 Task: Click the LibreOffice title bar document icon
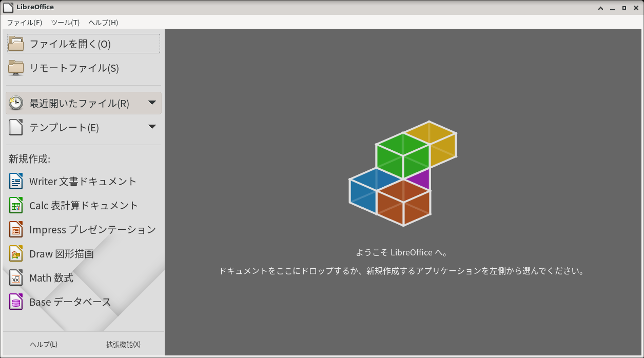[8, 7]
